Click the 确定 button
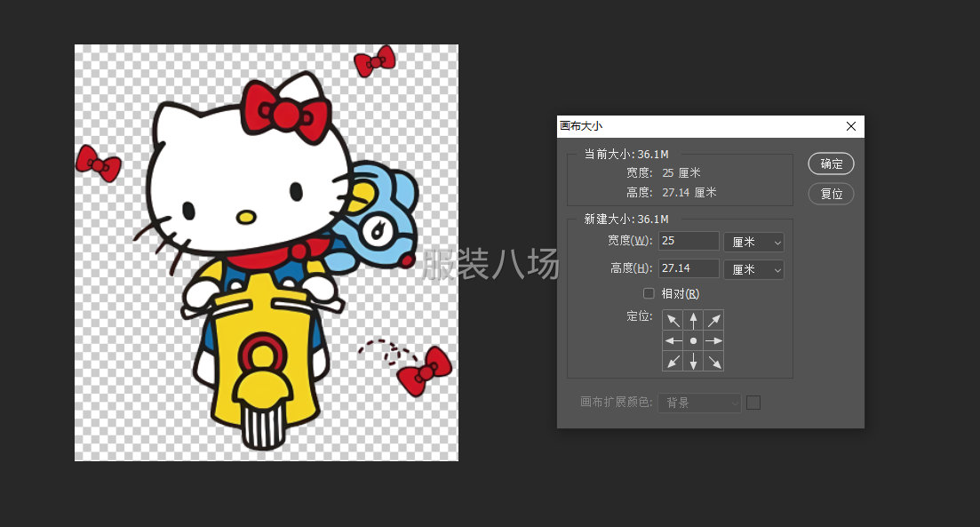Image resolution: width=980 pixels, height=527 pixels. click(832, 164)
